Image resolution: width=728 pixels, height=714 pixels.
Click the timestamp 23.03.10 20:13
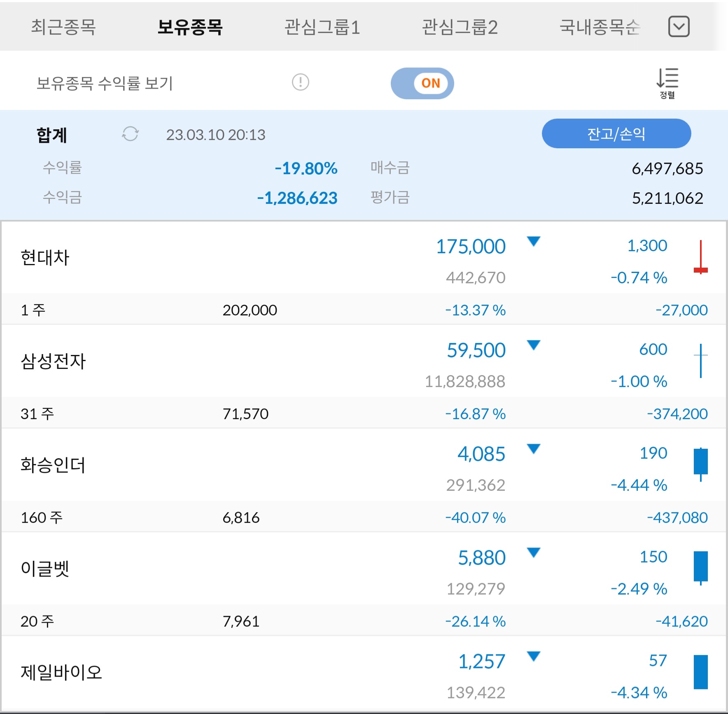216,135
